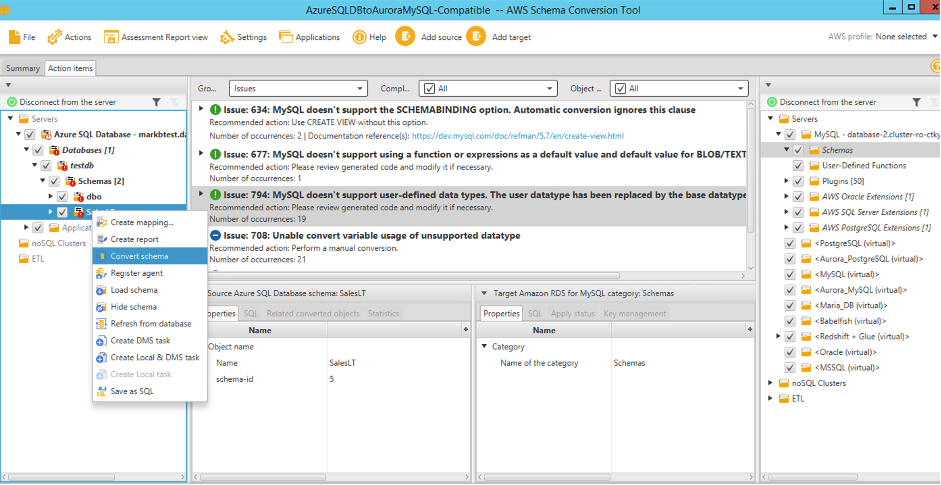
Task: Click the testdb database icon
Action: pos(63,165)
